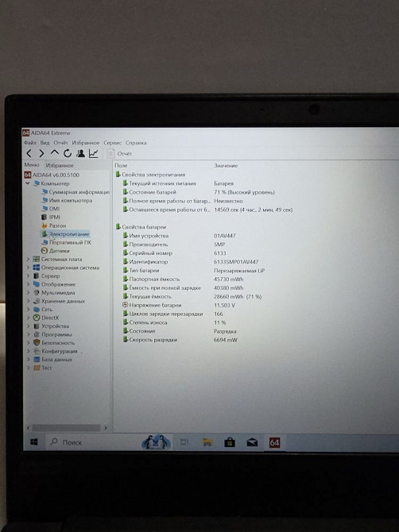Select the Свойства батареи group row

(x=141, y=227)
